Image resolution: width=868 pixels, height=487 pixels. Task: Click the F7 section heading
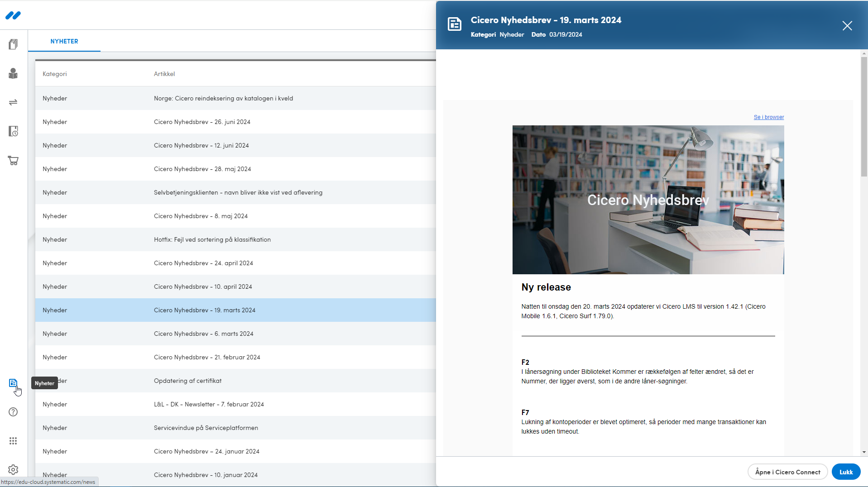[x=525, y=412]
